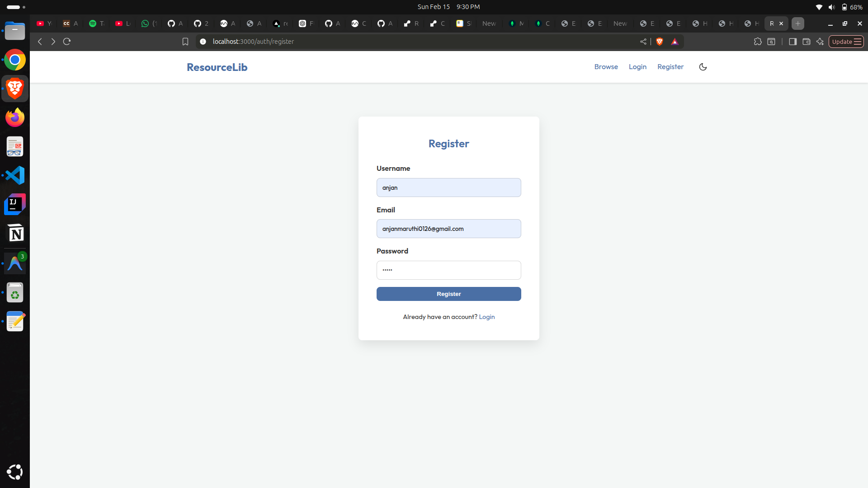Switch to the WhatsApp tab
The height and width of the screenshot is (488, 868).
point(149,23)
